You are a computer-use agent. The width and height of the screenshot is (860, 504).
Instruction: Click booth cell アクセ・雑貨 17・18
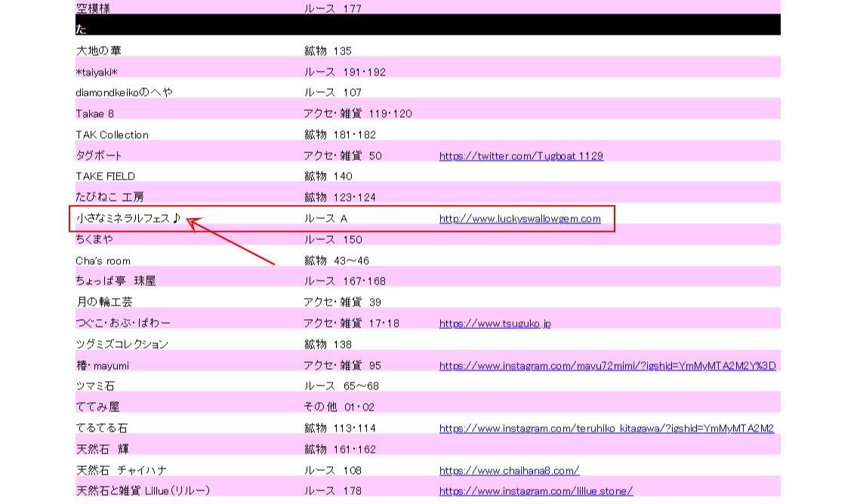(352, 323)
